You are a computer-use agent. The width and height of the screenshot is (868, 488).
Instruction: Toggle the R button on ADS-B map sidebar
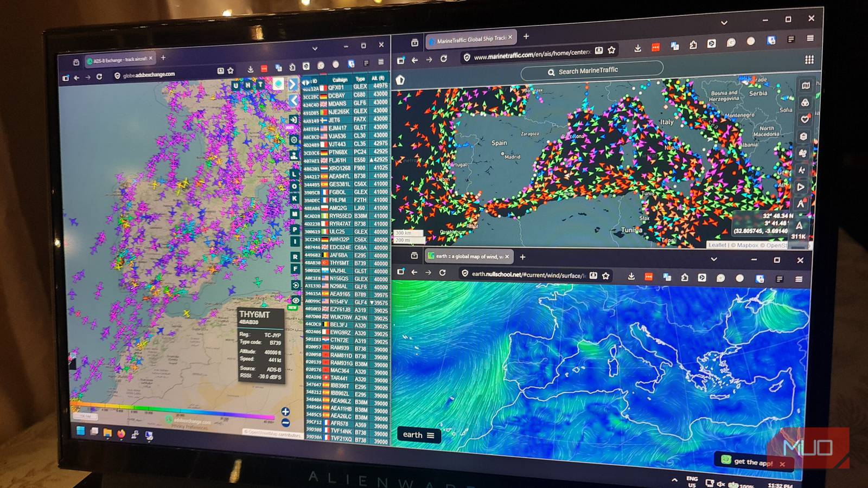[295, 256]
